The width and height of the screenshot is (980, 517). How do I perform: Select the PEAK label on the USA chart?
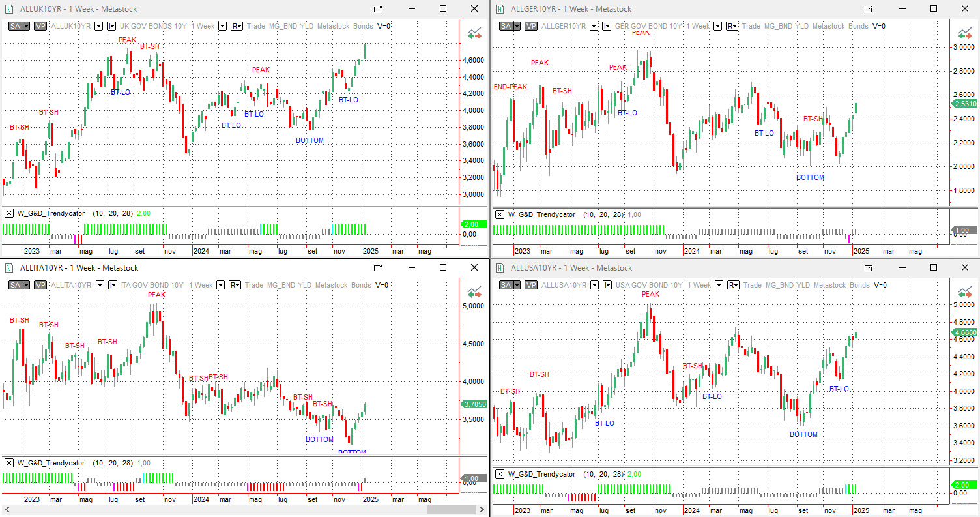650,294
